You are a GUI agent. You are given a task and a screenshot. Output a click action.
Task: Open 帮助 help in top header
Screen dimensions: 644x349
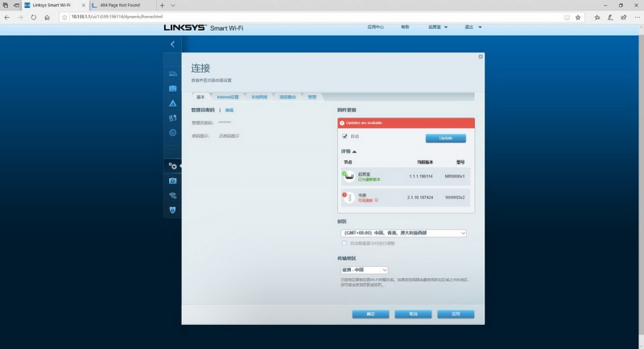(405, 27)
